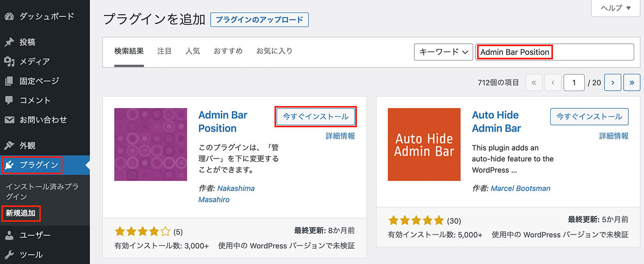Open 詳細情報 for Admin Bar Position
Viewport: 644px width, 264px height.
340,136
